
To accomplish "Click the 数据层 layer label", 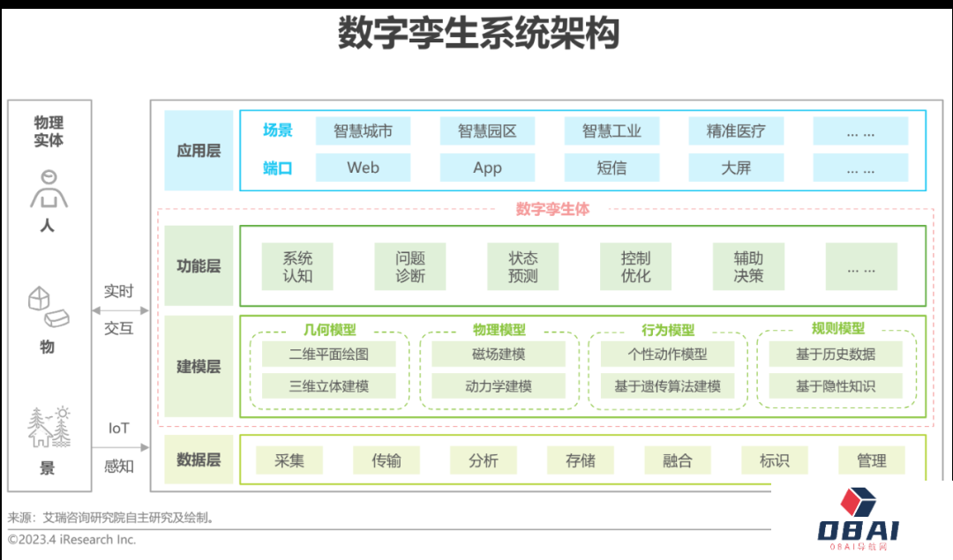I will click(x=199, y=459).
